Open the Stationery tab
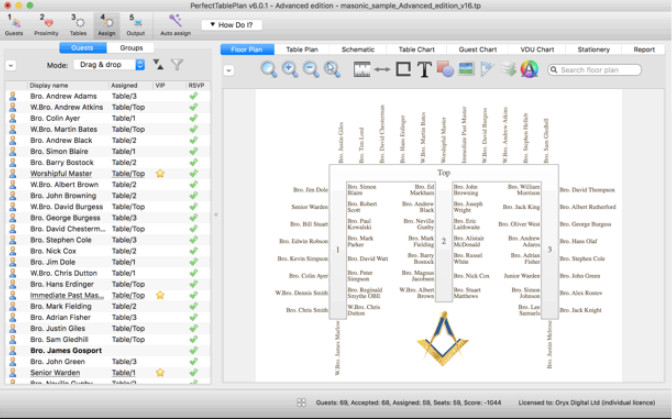 [594, 49]
